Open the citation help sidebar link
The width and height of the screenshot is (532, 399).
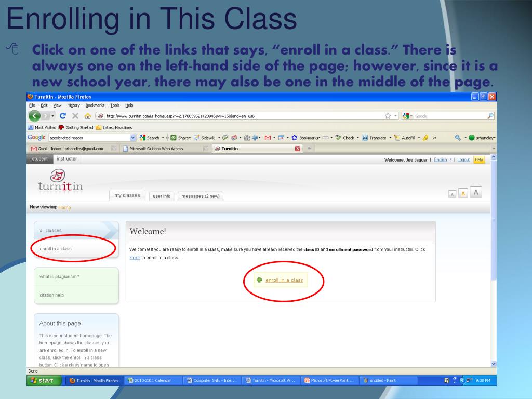[76, 295]
